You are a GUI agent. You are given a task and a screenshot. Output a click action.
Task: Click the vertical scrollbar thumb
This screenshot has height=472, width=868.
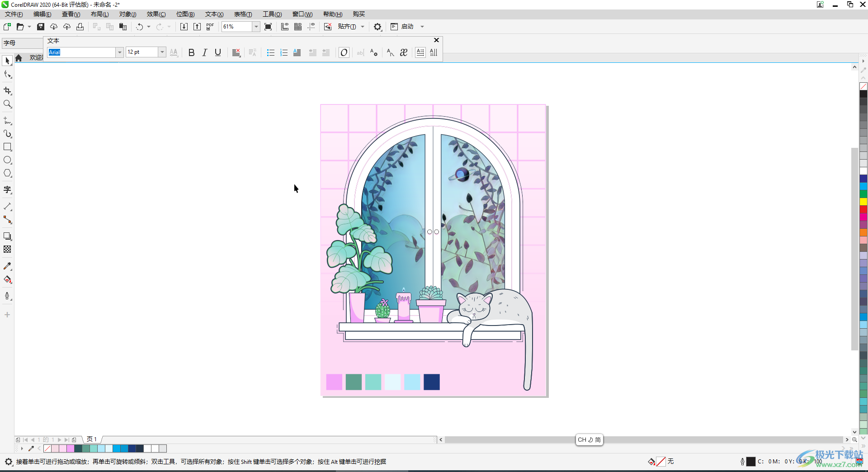coord(854,249)
